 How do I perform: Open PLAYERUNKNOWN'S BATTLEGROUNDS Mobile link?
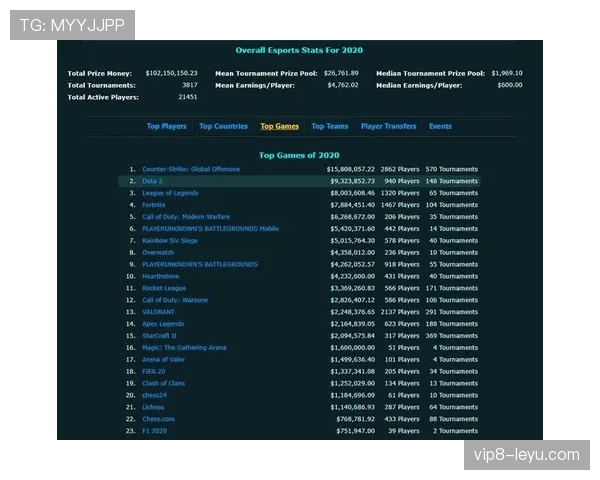(210, 229)
